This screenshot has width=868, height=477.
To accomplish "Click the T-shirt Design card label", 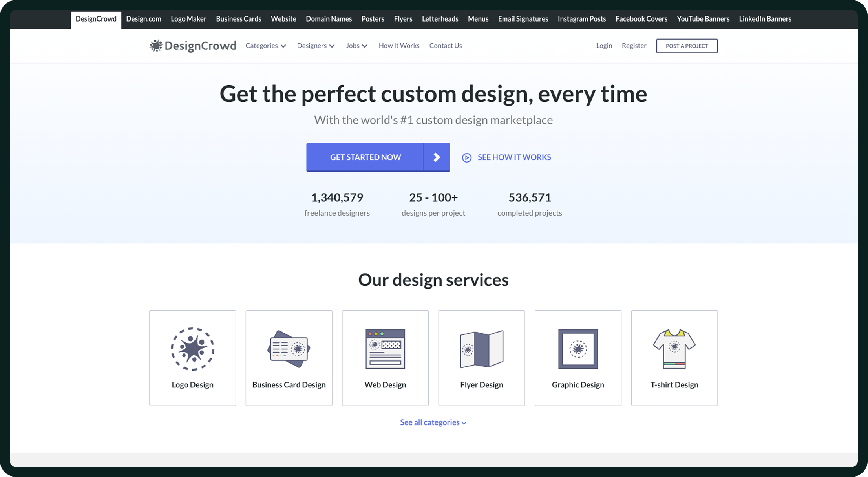I will 674,385.
